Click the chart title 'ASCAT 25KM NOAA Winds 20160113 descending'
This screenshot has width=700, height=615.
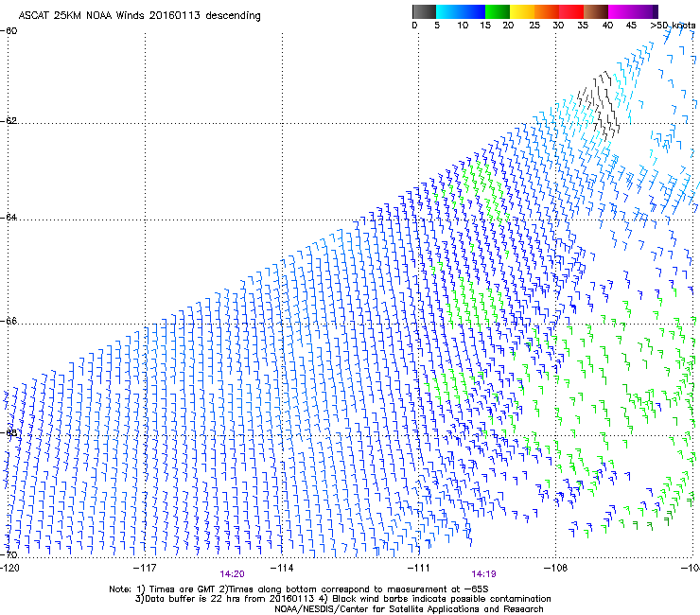[140, 15]
